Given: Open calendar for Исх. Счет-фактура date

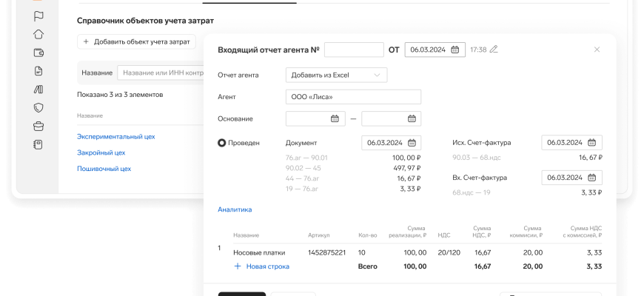Looking at the screenshot, I should pyautogui.click(x=591, y=143).
